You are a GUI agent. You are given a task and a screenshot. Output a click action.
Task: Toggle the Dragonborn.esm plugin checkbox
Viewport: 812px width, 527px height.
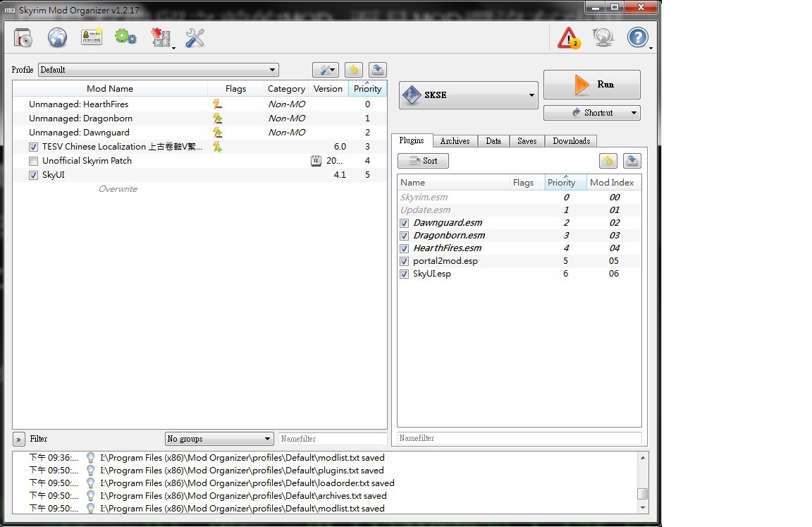[405, 236]
